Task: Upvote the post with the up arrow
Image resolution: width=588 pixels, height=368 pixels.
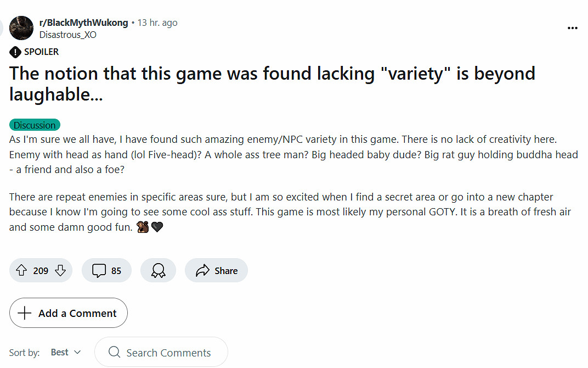Action: click(22, 270)
